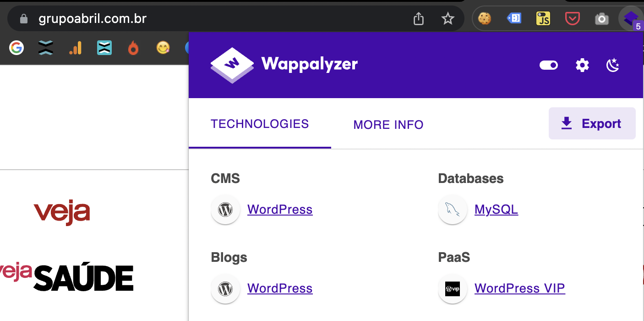Open the Pocket extension icon
The width and height of the screenshot is (644, 321).
[x=573, y=18]
